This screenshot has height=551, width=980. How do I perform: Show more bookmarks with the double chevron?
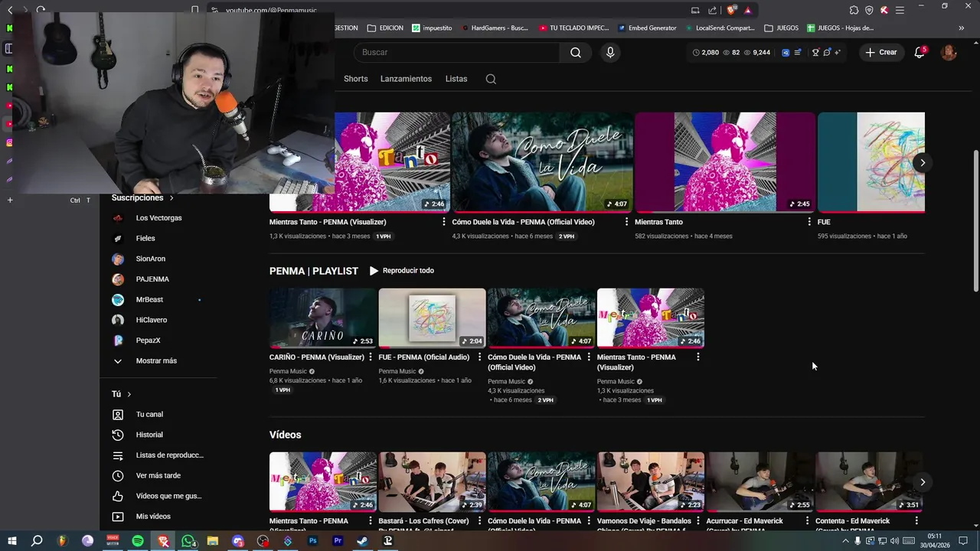click(962, 28)
